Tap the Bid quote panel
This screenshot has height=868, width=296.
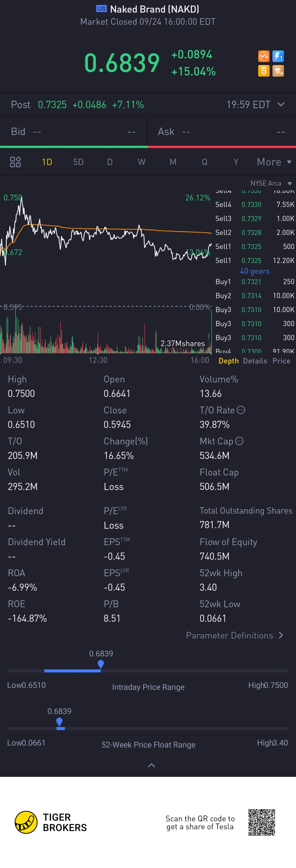tap(73, 131)
